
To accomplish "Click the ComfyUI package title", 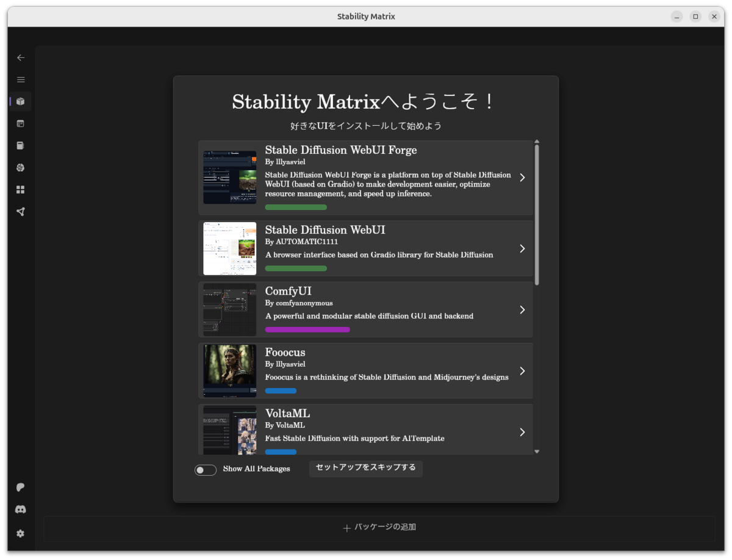I will 289,291.
